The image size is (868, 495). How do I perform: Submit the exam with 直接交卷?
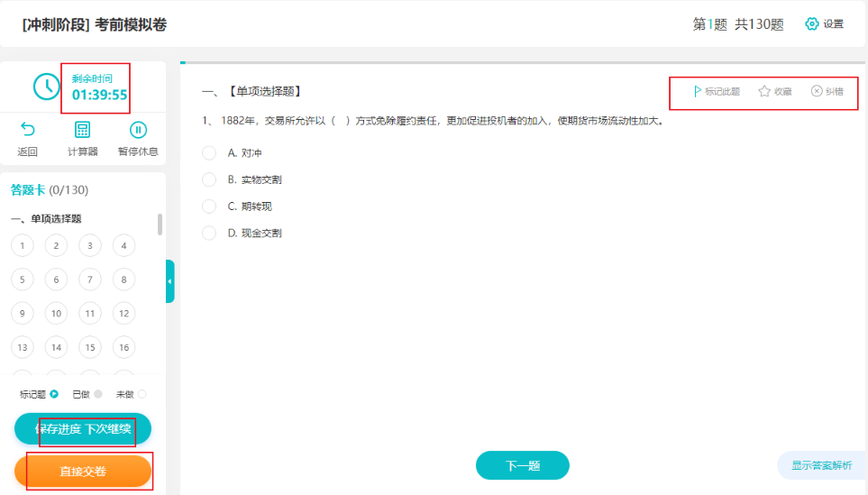[83, 472]
